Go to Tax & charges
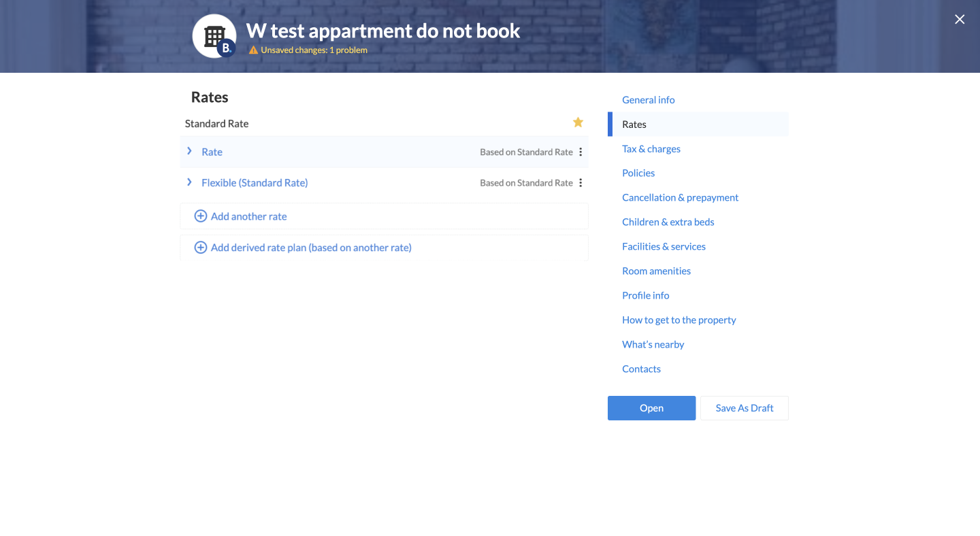This screenshot has width=980, height=536. [651, 149]
